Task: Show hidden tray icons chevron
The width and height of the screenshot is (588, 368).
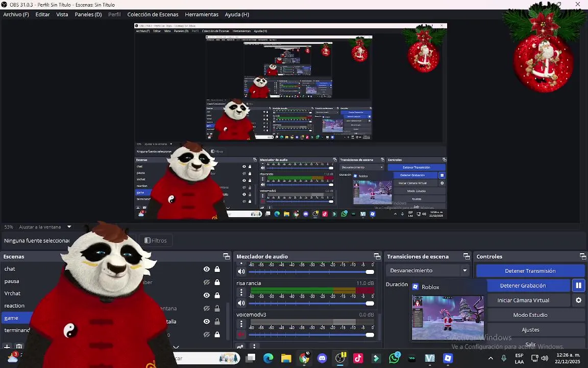Action: (x=491, y=358)
